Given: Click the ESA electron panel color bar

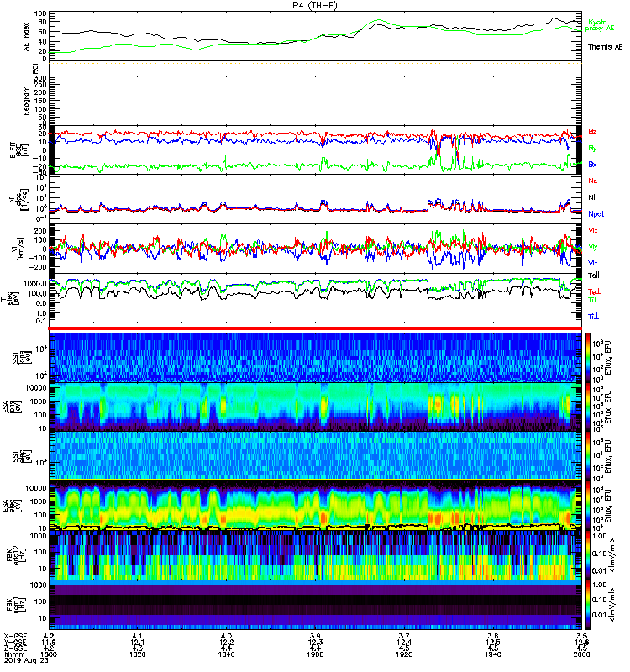Looking at the screenshot, I should (x=587, y=506).
